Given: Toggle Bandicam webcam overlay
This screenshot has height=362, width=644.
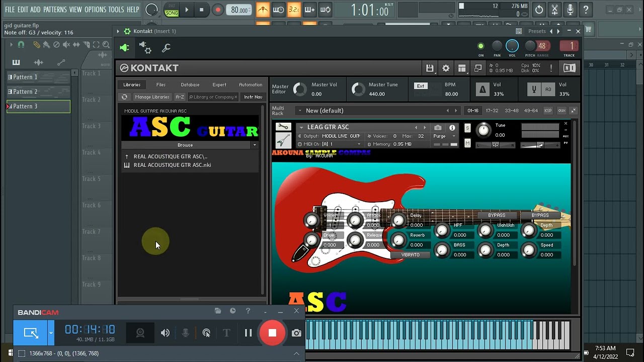Looking at the screenshot, I should [140, 333].
